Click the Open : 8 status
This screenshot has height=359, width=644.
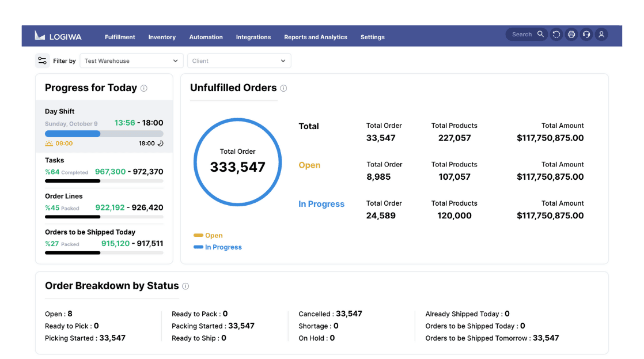59,314
